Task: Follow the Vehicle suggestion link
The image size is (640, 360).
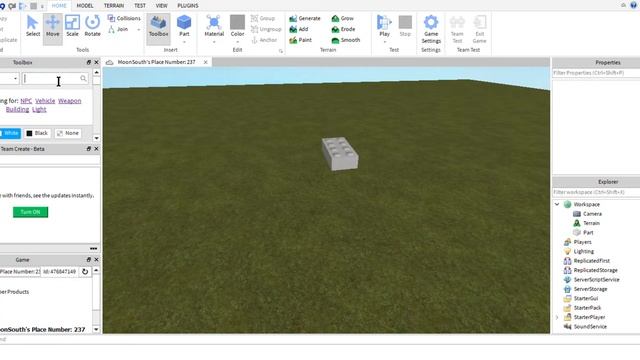Action: pyautogui.click(x=45, y=101)
